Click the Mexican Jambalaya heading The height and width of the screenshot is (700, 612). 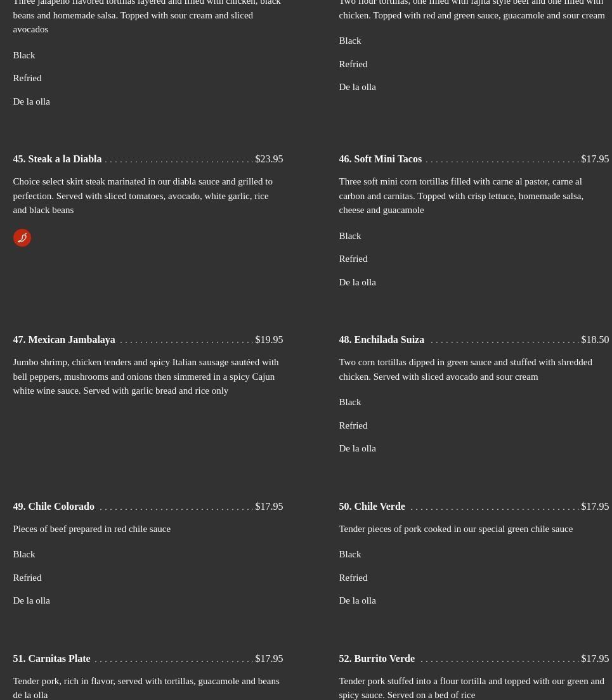[x=64, y=340]
